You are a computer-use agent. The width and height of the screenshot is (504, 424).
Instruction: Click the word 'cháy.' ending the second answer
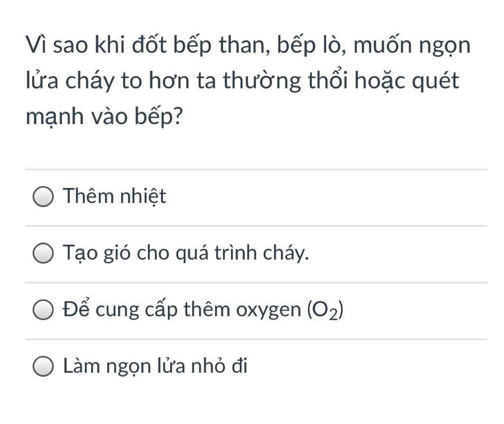(x=286, y=253)
